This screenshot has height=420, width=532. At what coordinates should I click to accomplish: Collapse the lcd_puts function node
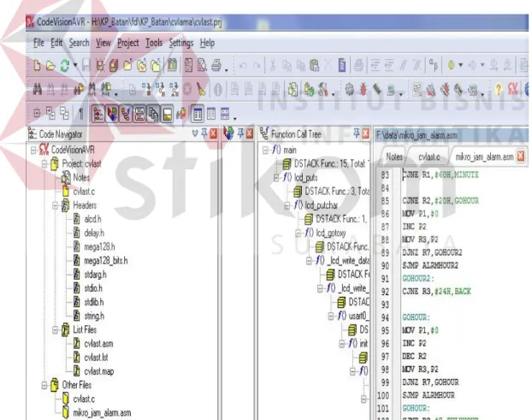[x=276, y=177]
